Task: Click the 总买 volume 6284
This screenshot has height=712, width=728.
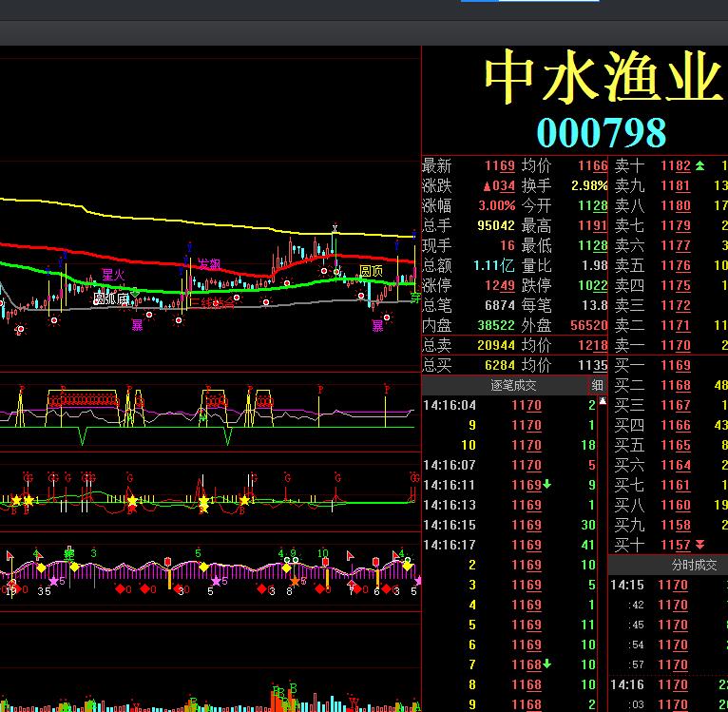Action: [500, 365]
